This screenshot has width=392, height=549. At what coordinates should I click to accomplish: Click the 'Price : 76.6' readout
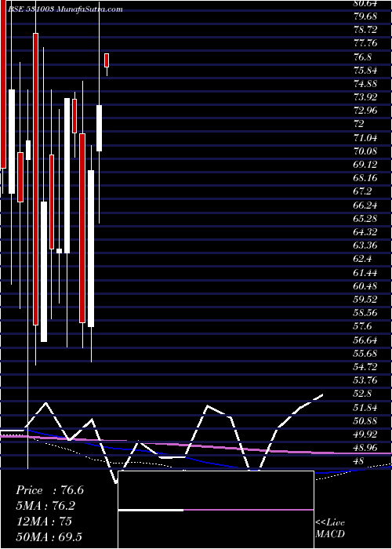[x=49, y=490]
